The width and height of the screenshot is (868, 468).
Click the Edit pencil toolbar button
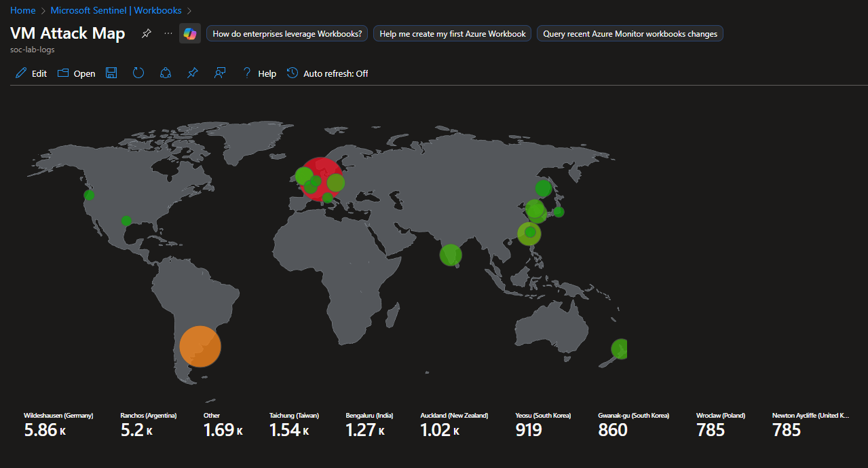[31, 73]
